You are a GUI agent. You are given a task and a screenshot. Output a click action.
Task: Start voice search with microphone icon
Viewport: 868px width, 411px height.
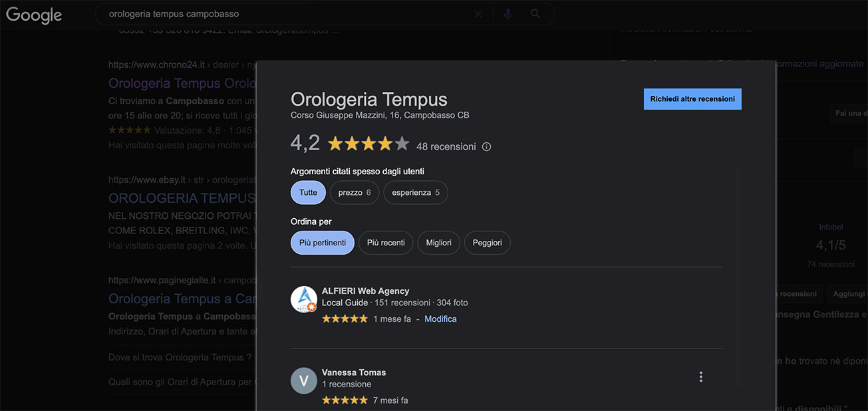pos(508,14)
